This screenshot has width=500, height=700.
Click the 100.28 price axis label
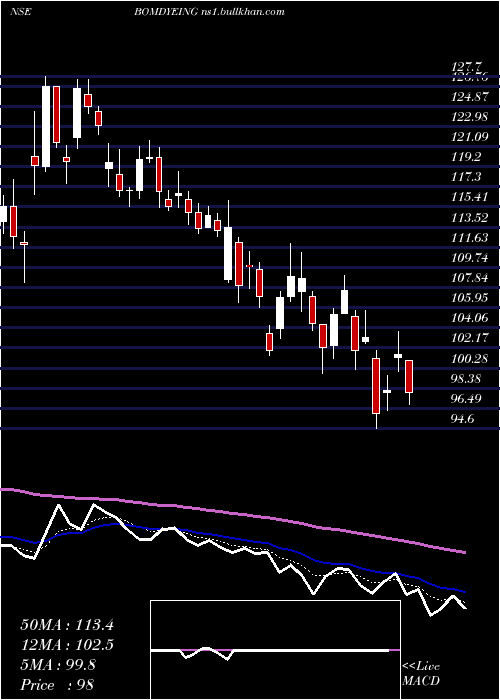point(470,358)
